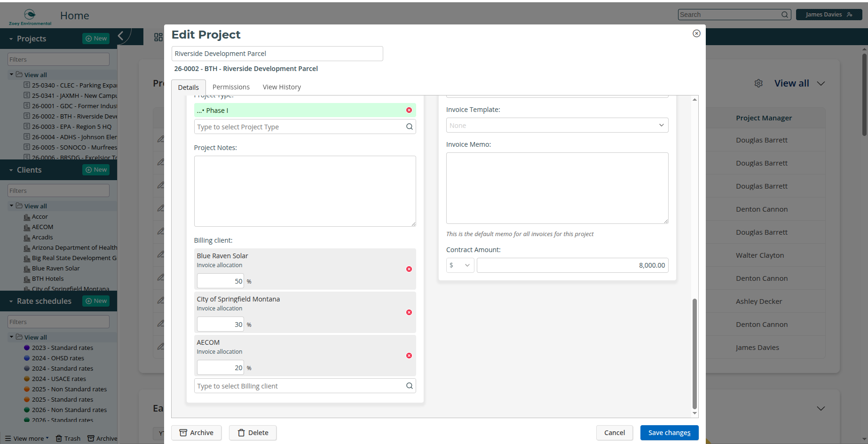The width and height of the screenshot is (868, 444).
Task: Click the Archive project button
Action: pos(197,433)
